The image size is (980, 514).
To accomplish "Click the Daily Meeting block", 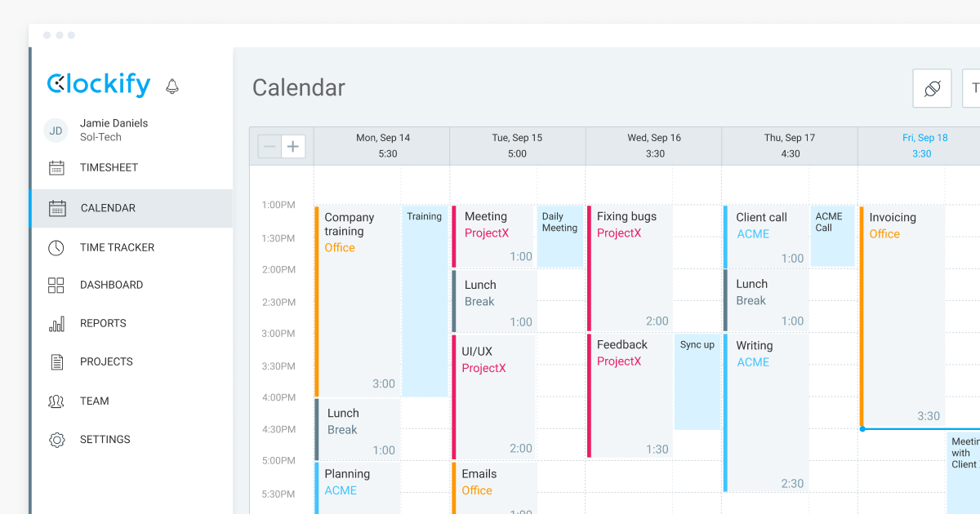I will point(560,237).
